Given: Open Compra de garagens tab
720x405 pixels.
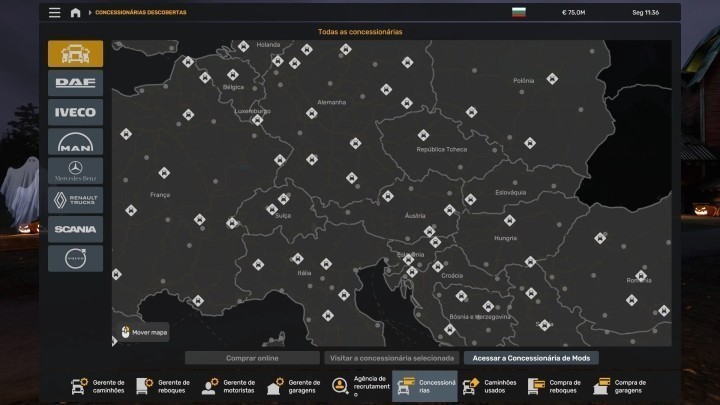Looking at the screenshot, I should 620,386.
